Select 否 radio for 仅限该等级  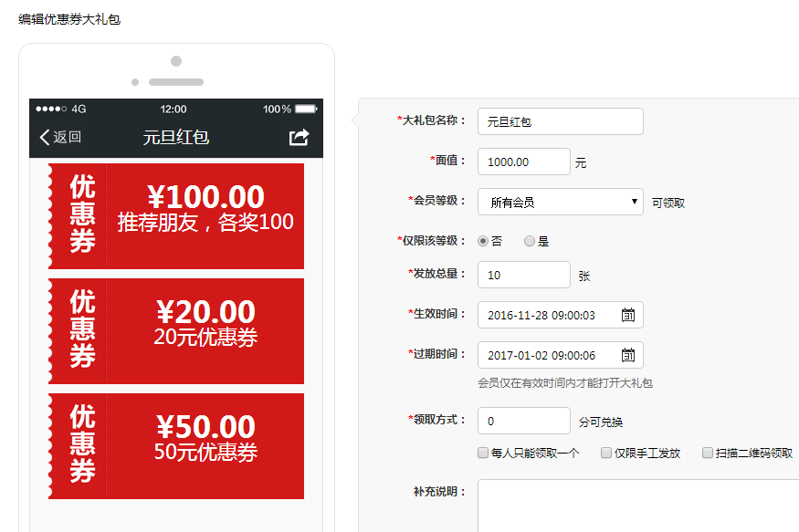pyautogui.click(x=483, y=242)
